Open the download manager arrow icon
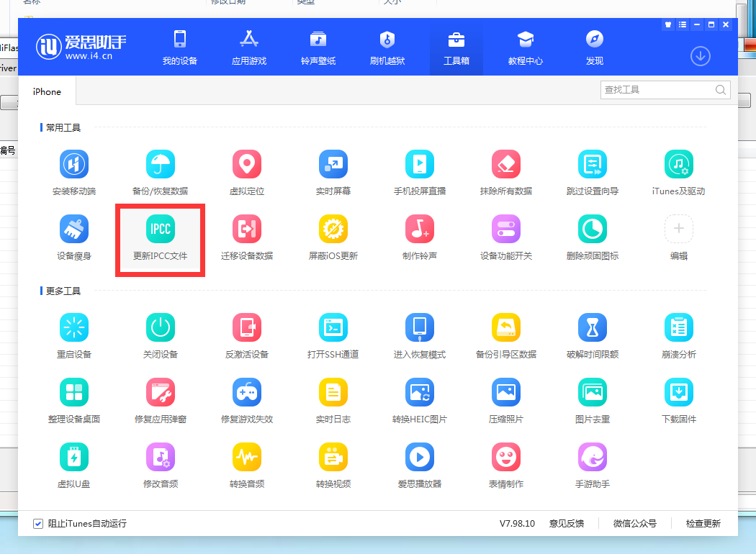The image size is (756, 554). [x=700, y=56]
